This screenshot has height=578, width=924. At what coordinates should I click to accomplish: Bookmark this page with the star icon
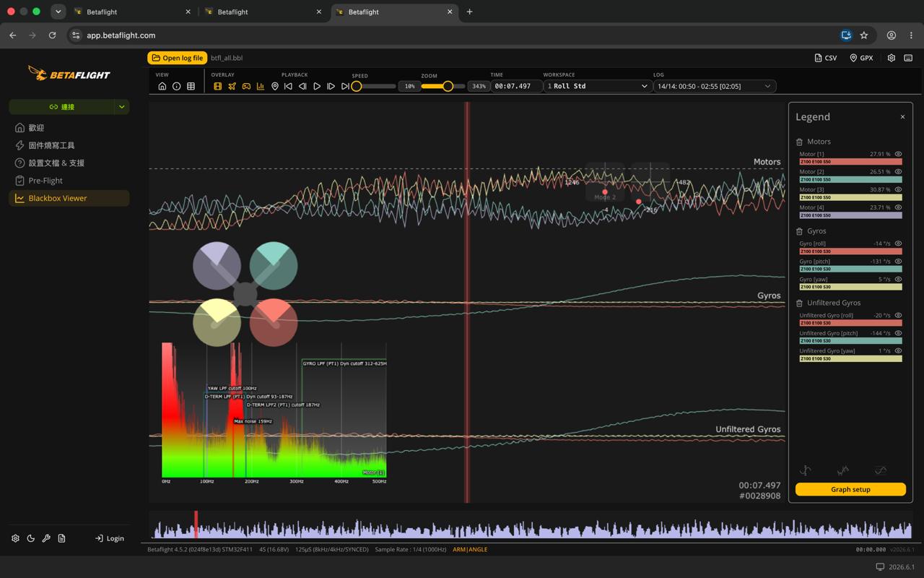click(864, 35)
